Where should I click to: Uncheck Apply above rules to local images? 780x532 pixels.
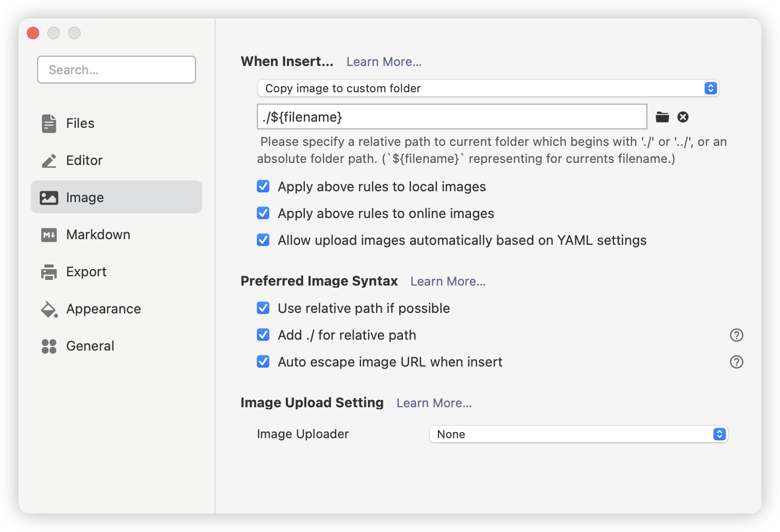[263, 187]
